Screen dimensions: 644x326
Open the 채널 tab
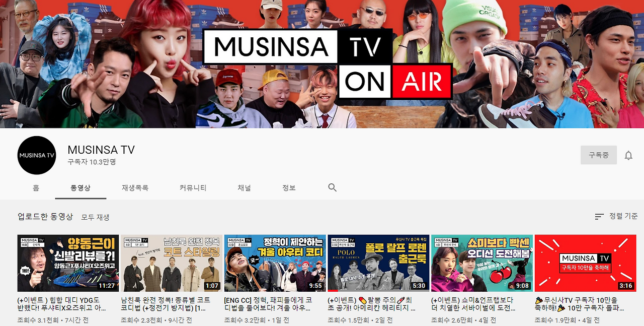coord(245,187)
